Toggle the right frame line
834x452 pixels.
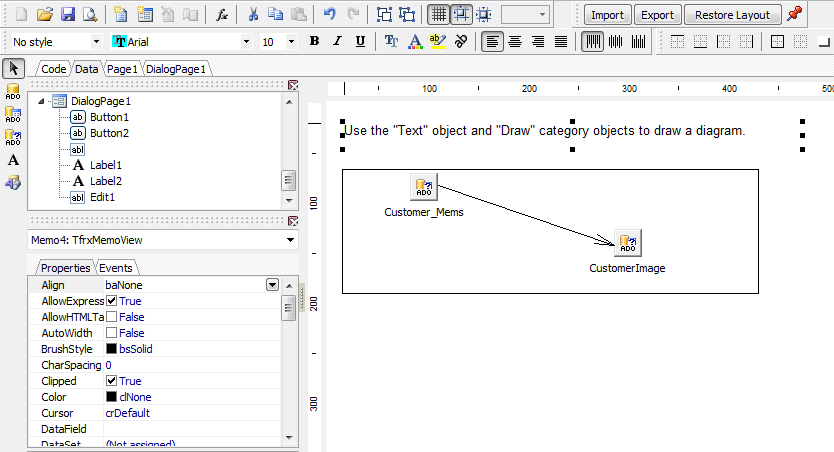coord(746,41)
